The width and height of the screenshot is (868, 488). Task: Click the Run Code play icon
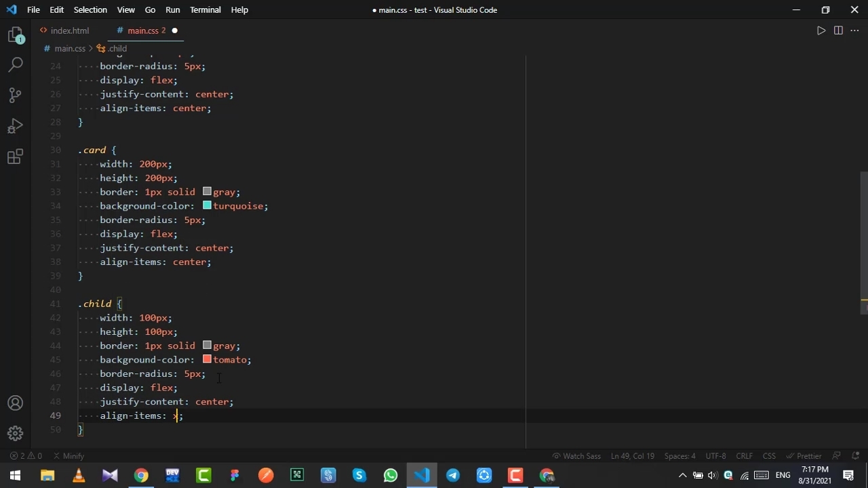[821, 30]
